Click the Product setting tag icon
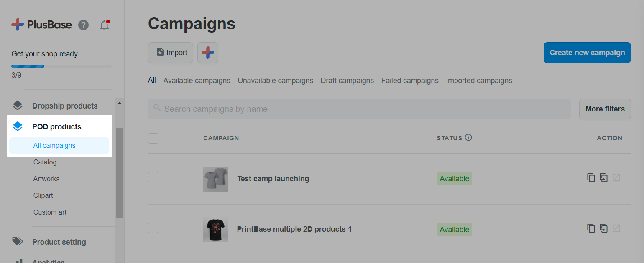The width and height of the screenshot is (644, 263). click(17, 241)
